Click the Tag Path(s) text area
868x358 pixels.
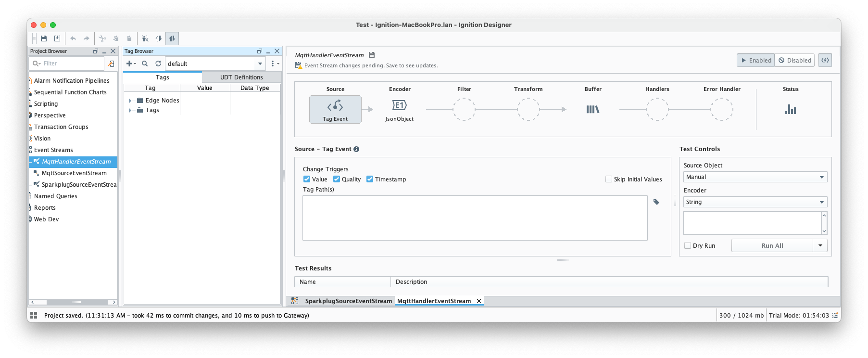click(x=475, y=218)
